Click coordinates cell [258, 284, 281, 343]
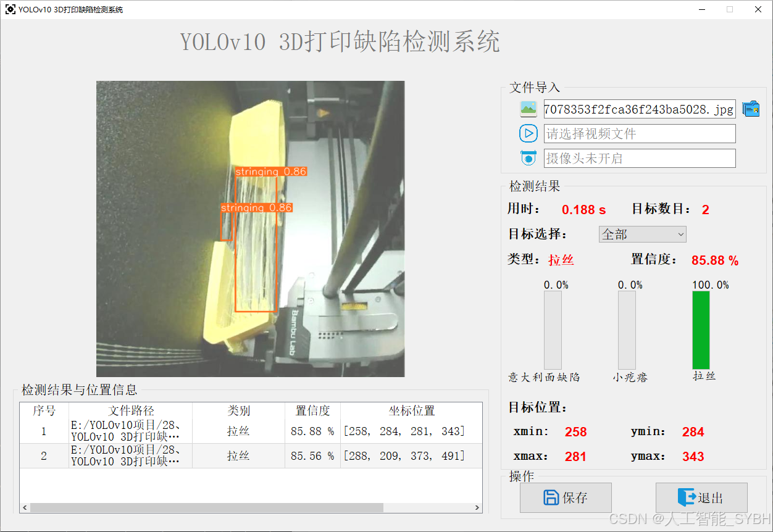 tap(411, 431)
